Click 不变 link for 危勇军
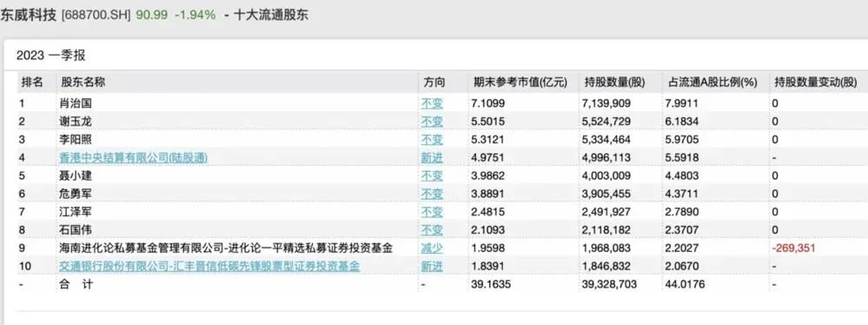Viewport: 868px width, 325px height. tap(432, 194)
